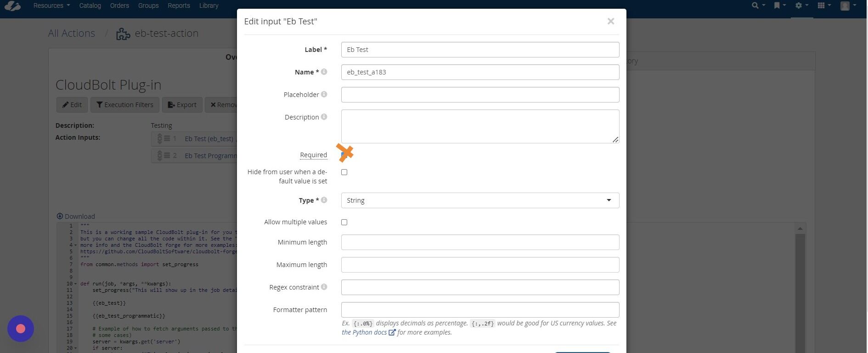868x353 pixels.
Task: Click the Type info icon
Action: pos(324,200)
